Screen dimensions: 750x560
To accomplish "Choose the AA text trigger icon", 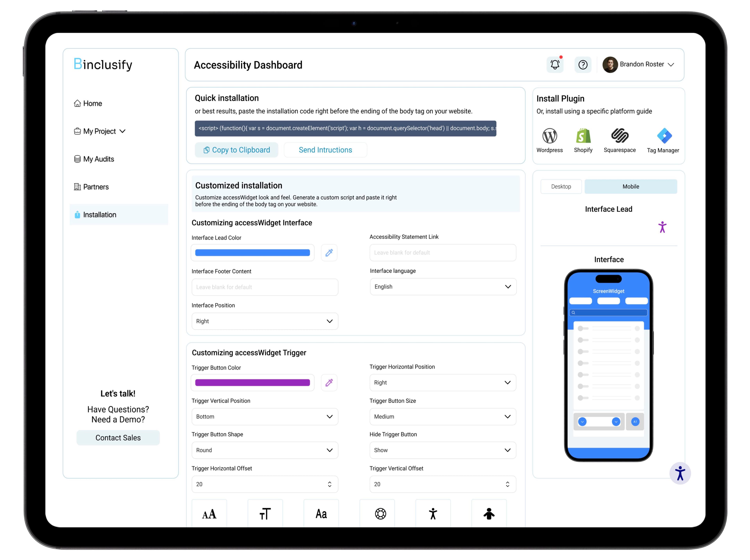I will pyautogui.click(x=209, y=514).
